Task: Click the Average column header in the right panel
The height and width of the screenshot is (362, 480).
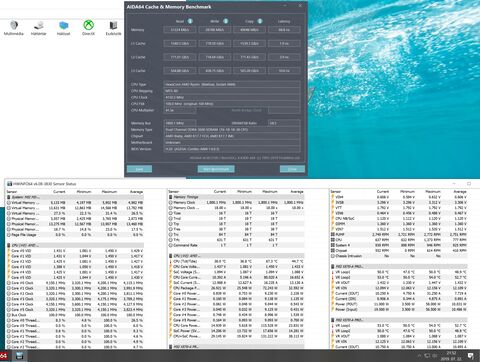Action: 460,192
